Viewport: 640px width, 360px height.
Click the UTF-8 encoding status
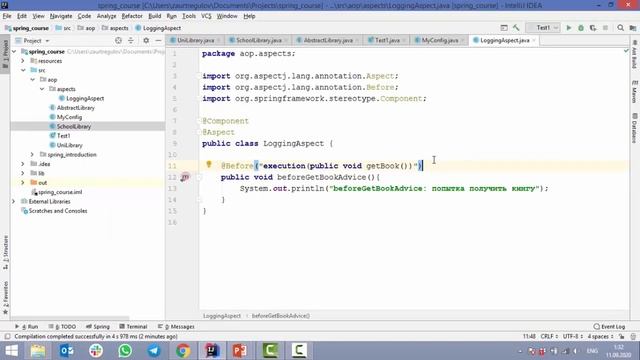tap(572, 336)
